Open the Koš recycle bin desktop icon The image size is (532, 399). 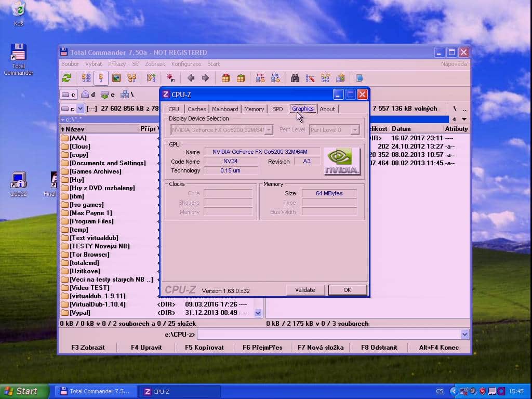(x=19, y=14)
